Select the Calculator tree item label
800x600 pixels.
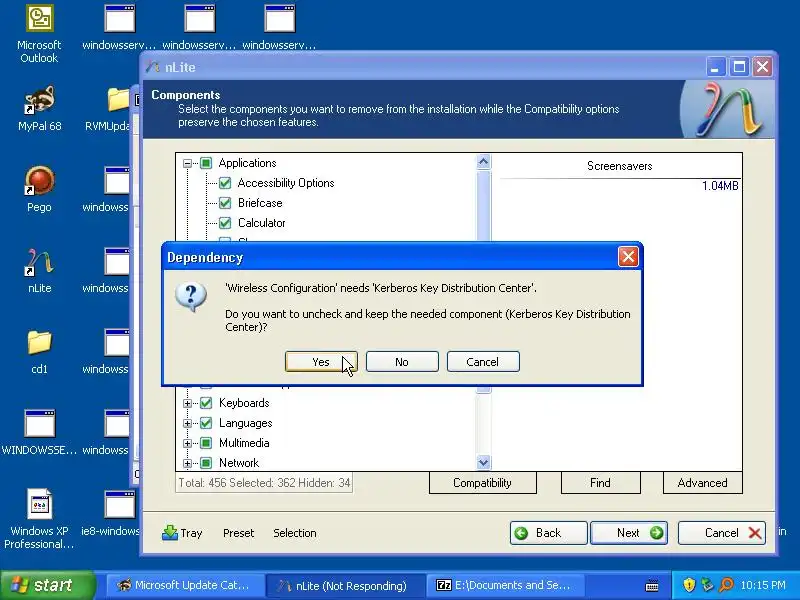pos(262,223)
